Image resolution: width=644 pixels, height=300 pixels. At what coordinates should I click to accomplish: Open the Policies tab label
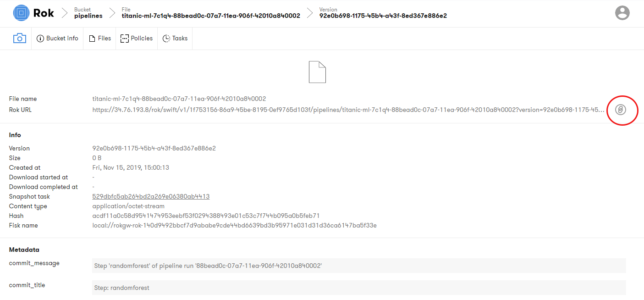coord(142,39)
